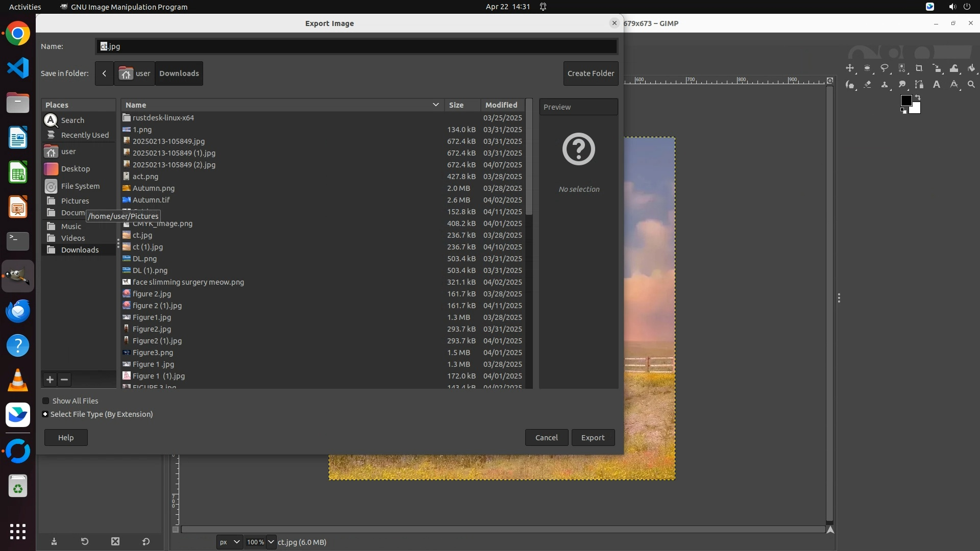Select the Bucket Fill tool
Image resolution: width=980 pixels, height=551 pixels.
(971, 68)
